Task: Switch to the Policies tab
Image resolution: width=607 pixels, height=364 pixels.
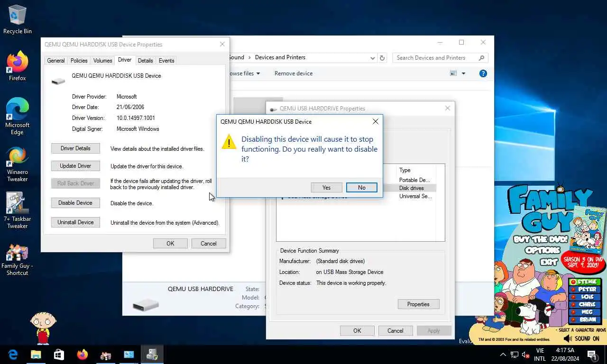Action: 79,61
